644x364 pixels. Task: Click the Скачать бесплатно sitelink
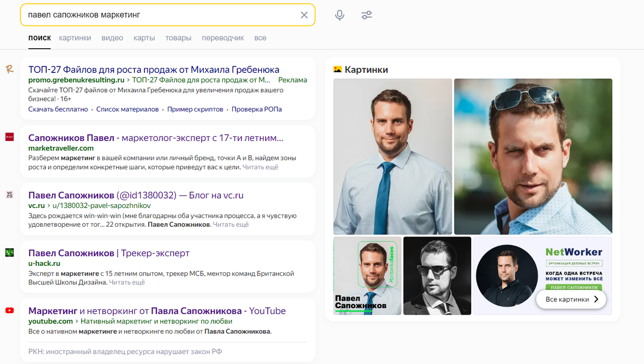pos(58,109)
